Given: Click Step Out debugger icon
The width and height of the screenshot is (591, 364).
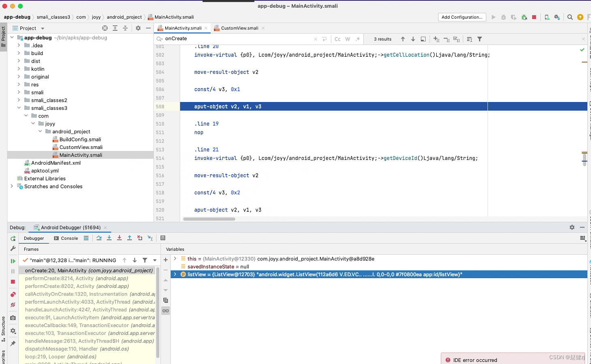Looking at the screenshot, I should click(x=129, y=238).
